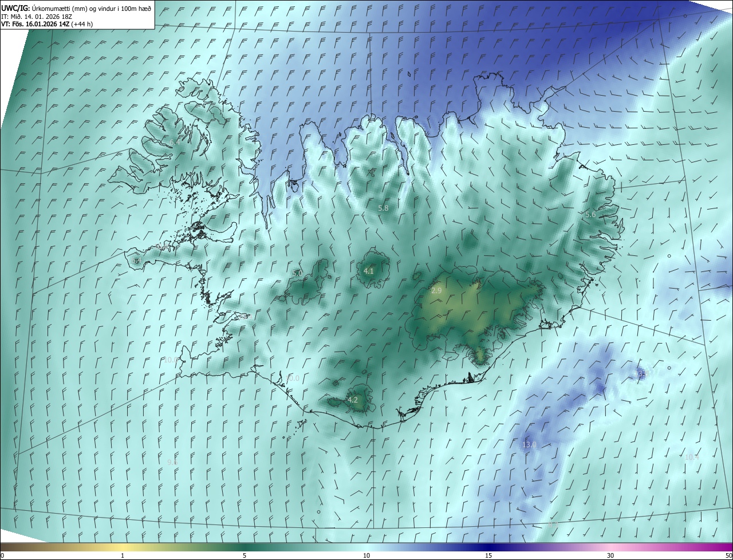Image resolution: width=733 pixels, height=560 pixels.
Task: Click the valid time line 'VT: Fös. 16.01.2026 14Z (+44 h)'
Action: [x=48, y=24]
